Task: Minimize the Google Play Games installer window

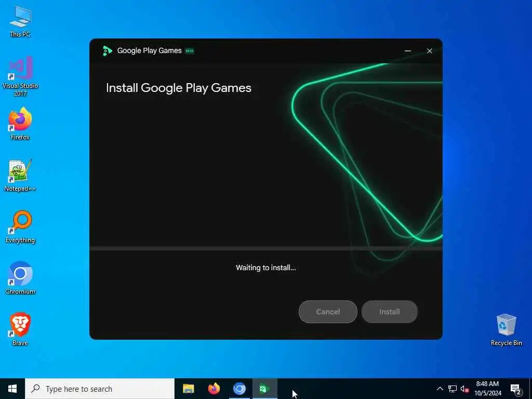Action: 407,51
